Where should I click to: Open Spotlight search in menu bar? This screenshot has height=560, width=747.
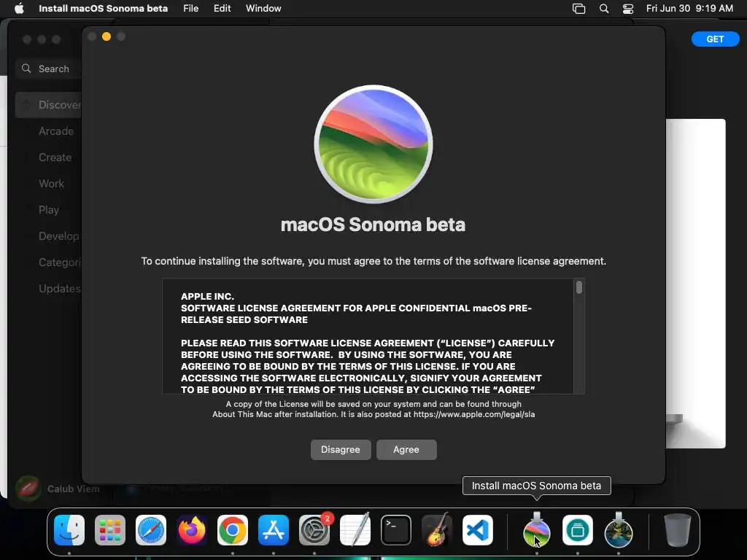604,9
